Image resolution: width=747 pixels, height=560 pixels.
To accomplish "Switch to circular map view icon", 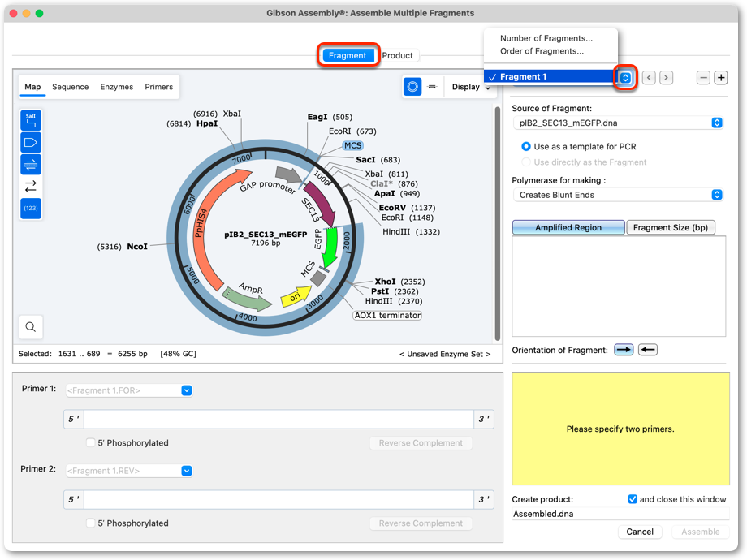I will click(412, 87).
